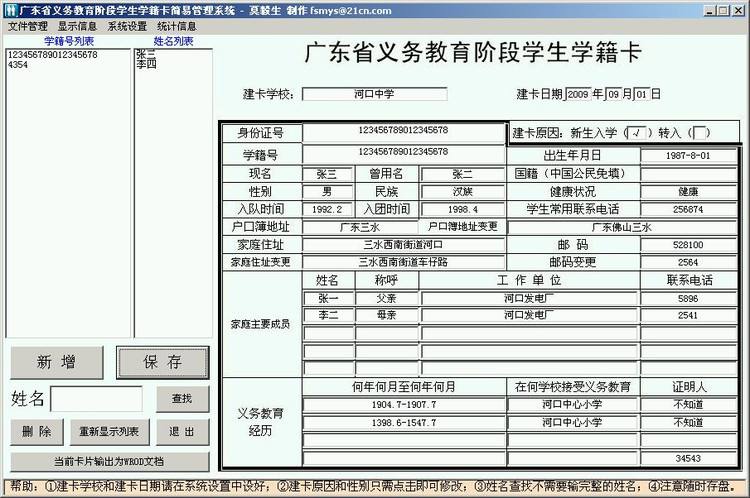
Task: Click the 删除 button
Action: coord(37,432)
